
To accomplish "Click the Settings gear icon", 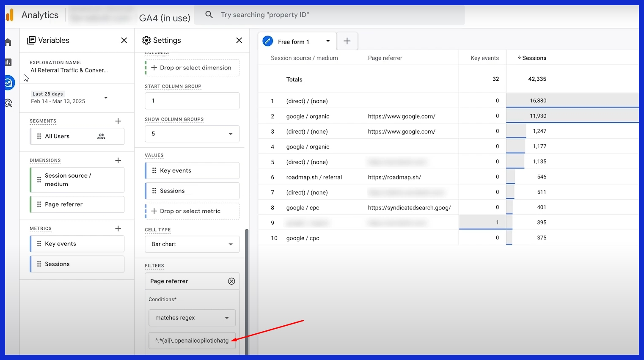I will coord(146,40).
